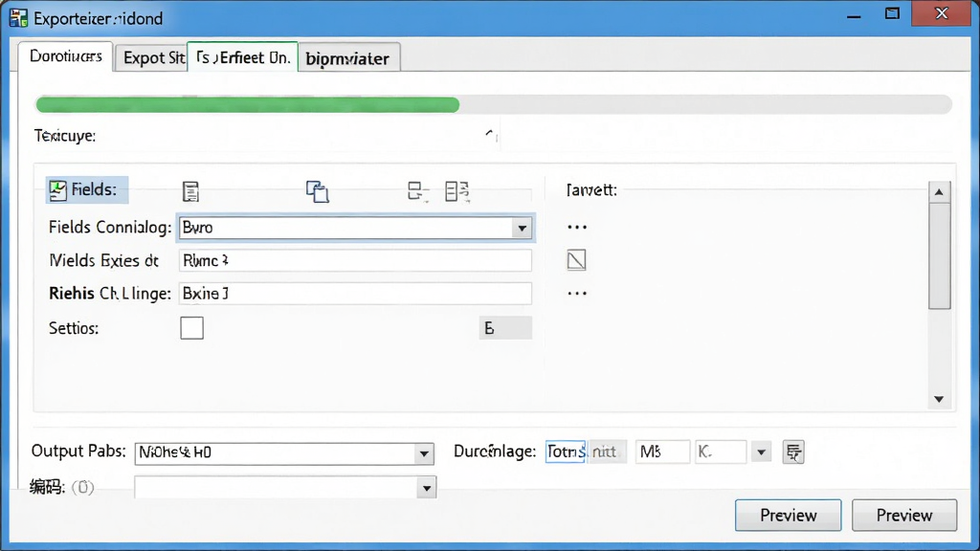Click the diagonal-slash square icon below Tarvett

point(576,260)
